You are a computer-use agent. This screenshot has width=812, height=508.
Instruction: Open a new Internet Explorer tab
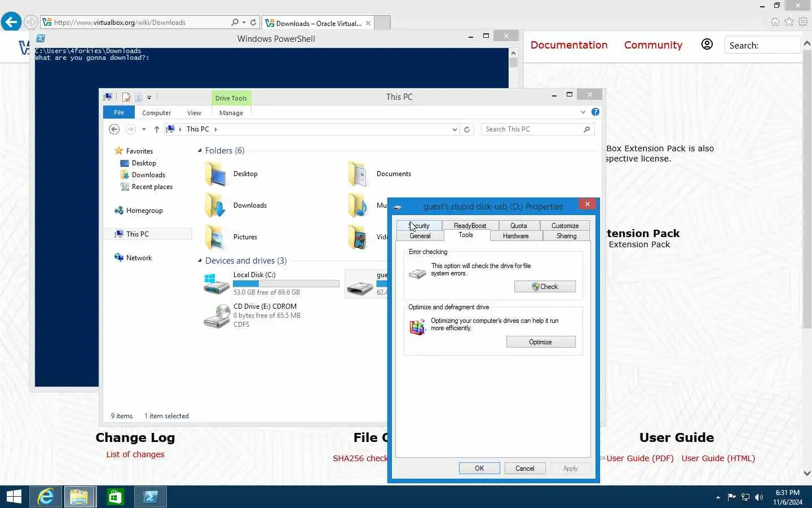pyautogui.click(x=382, y=23)
